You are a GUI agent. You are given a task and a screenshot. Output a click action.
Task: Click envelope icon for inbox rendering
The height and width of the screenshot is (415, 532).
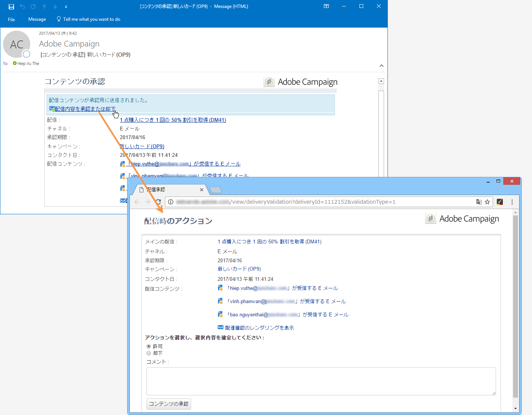click(x=221, y=327)
